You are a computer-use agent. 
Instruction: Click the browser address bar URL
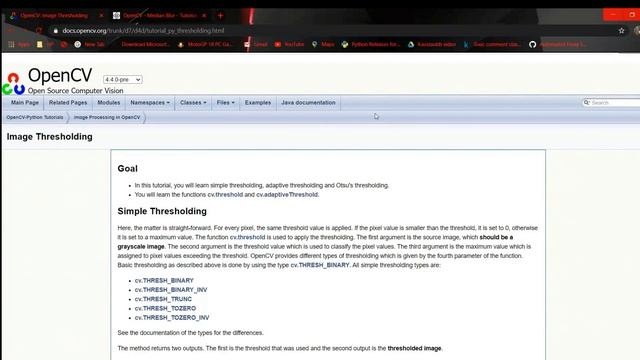point(143,31)
